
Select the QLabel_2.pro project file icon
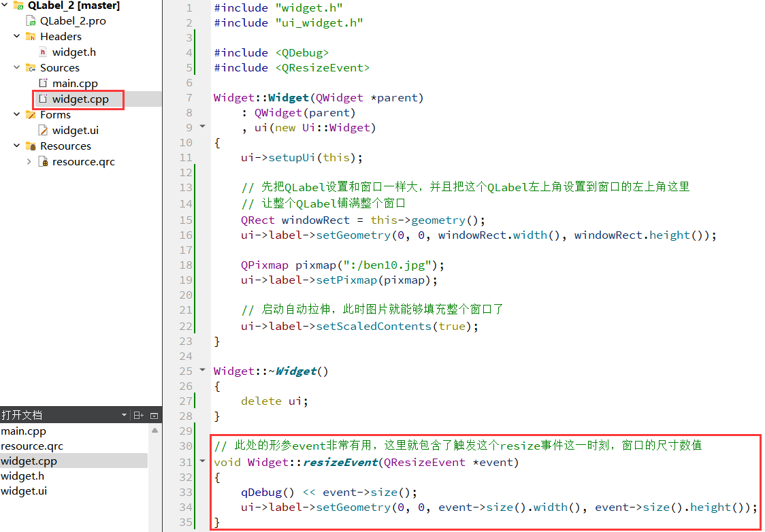[31, 21]
